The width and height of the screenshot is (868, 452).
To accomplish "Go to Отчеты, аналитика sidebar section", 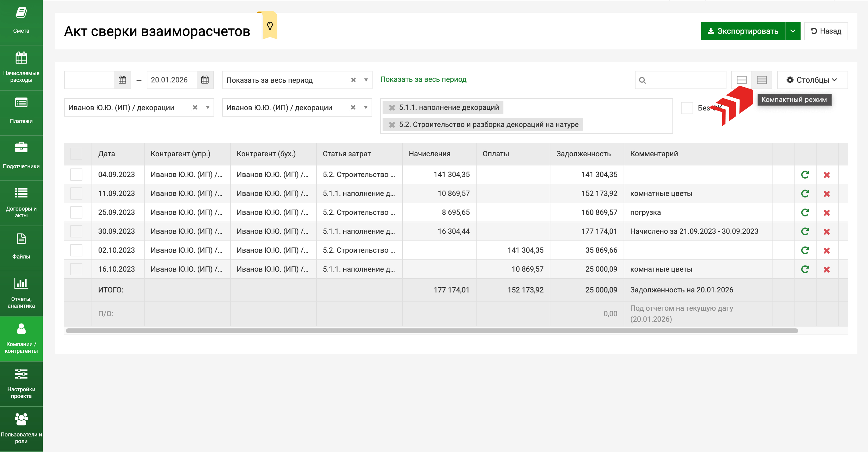I will tap(21, 293).
